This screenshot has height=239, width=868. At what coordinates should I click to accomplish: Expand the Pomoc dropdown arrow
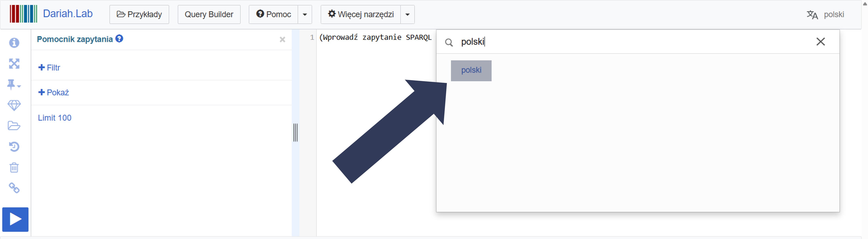point(305,14)
